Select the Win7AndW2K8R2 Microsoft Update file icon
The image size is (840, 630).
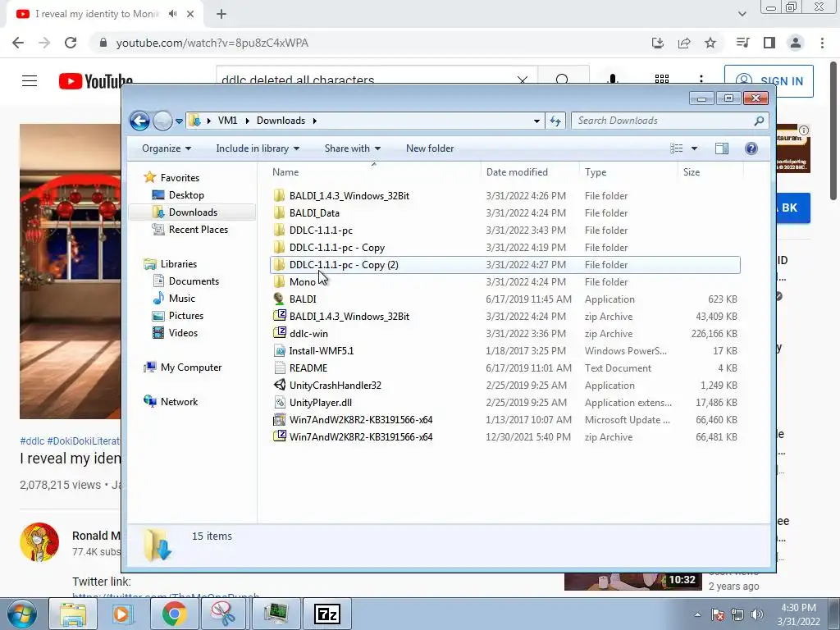279,419
